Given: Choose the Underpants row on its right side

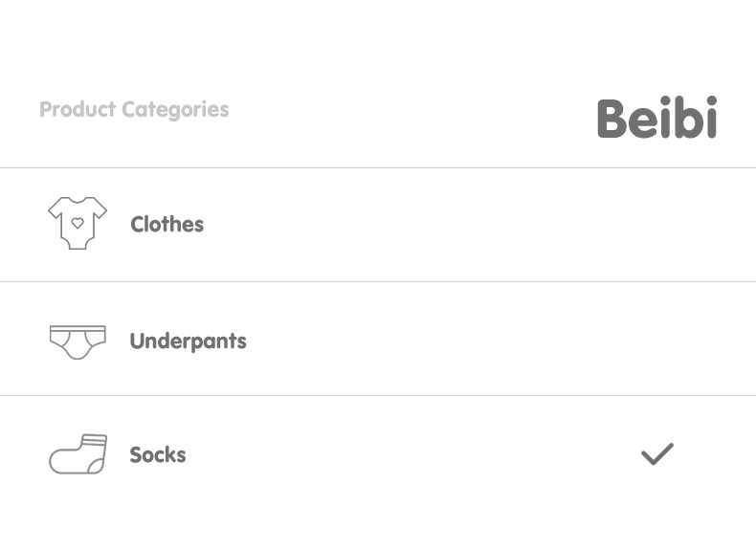Looking at the screenshot, I should [x=574, y=341].
